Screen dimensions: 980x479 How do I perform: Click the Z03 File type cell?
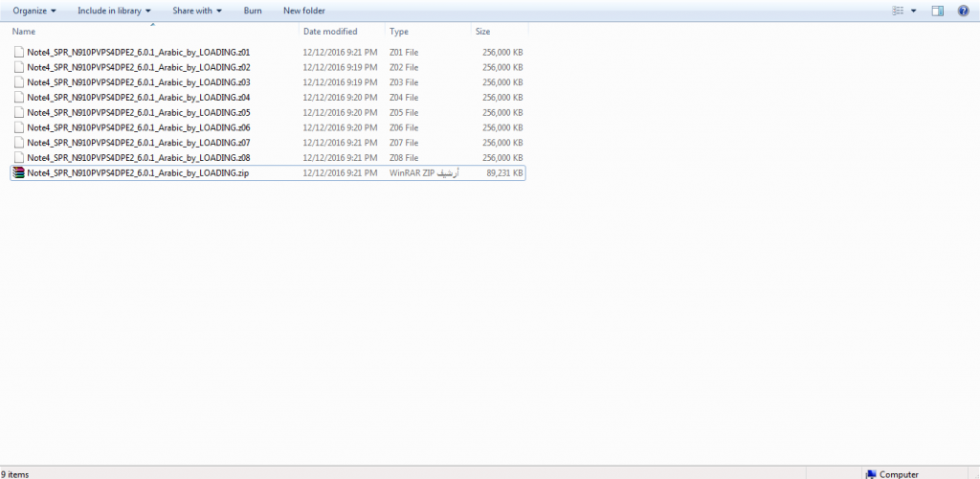[x=404, y=82]
